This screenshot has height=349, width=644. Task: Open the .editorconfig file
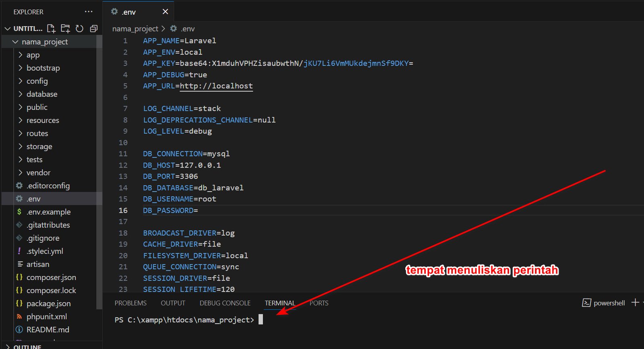(48, 186)
